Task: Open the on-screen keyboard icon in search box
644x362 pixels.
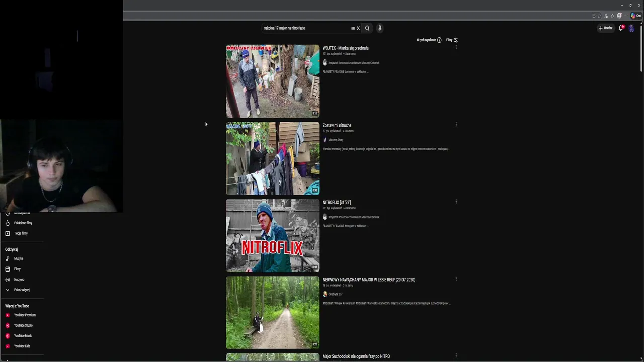Action: [x=353, y=28]
